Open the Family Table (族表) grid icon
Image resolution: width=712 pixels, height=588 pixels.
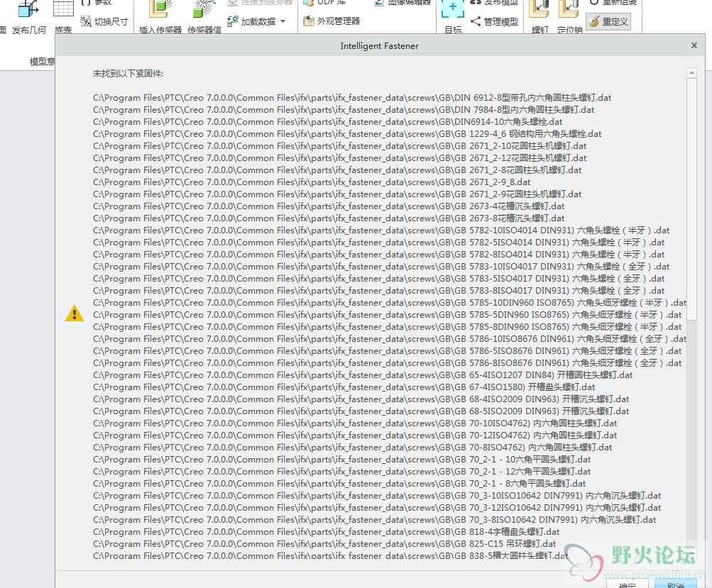pos(63,9)
